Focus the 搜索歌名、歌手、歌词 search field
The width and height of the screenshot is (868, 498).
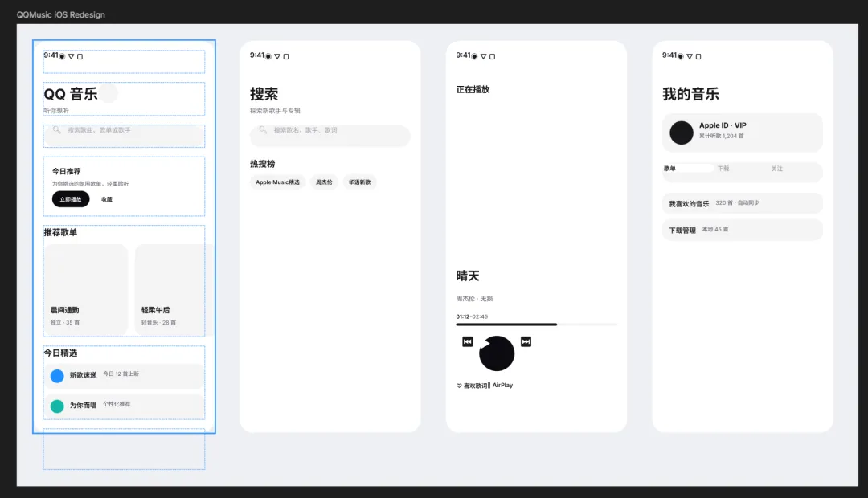tap(330, 135)
